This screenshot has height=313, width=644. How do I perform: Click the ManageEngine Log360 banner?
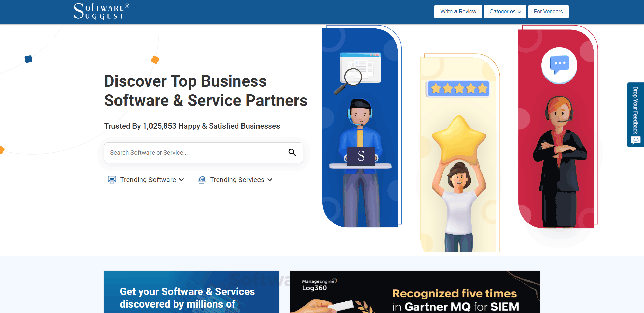point(415,292)
